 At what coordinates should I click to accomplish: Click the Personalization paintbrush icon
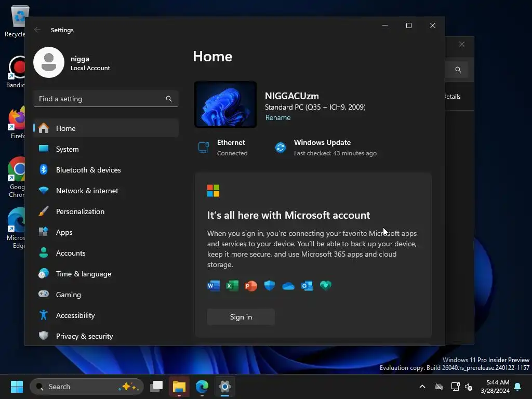(44, 211)
